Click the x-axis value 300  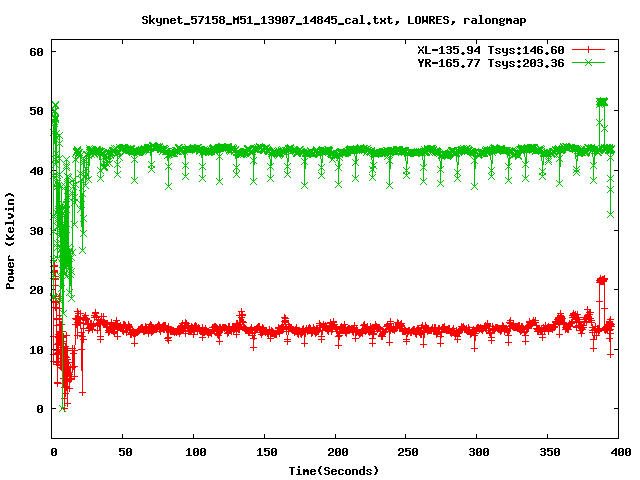pos(479,452)
